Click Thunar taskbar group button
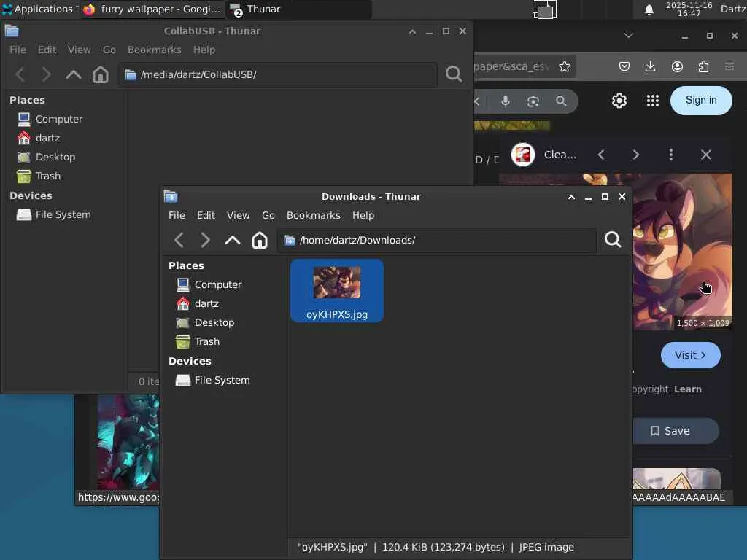This screenshot has width=747, height=560. click(298, 9)
